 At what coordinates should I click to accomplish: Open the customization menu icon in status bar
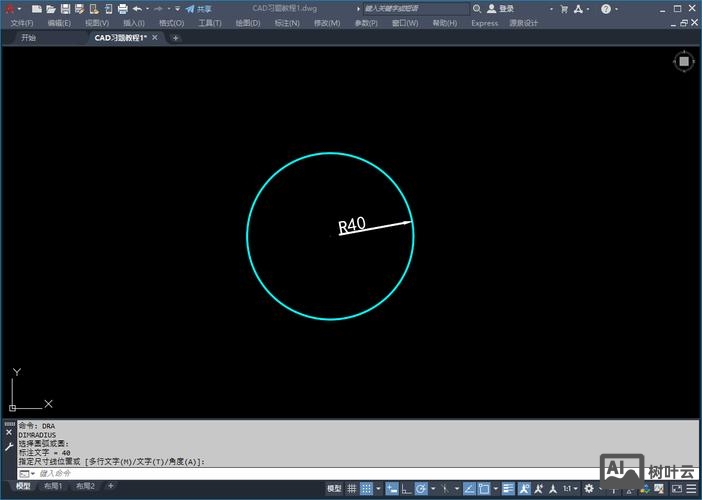[692, 489]
